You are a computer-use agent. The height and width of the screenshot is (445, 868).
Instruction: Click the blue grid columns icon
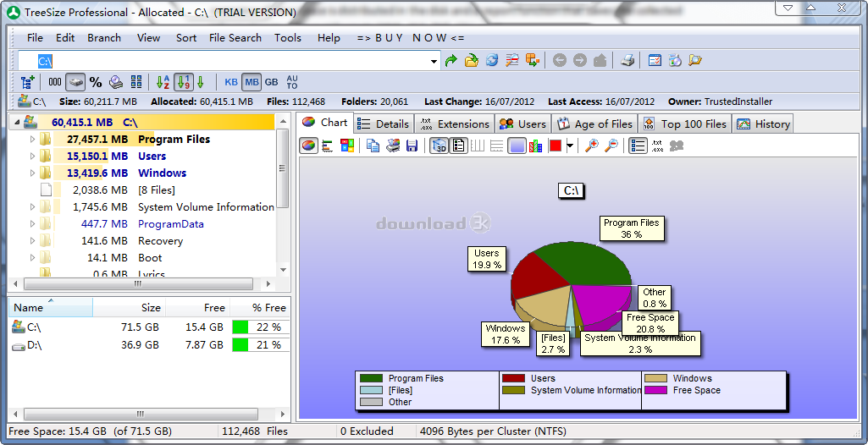(136, 82)
